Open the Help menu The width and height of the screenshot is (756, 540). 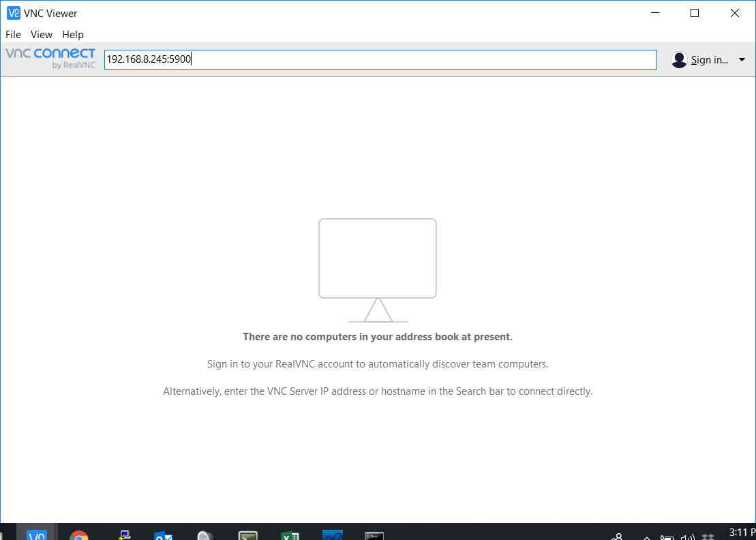[x=72, y=34]
